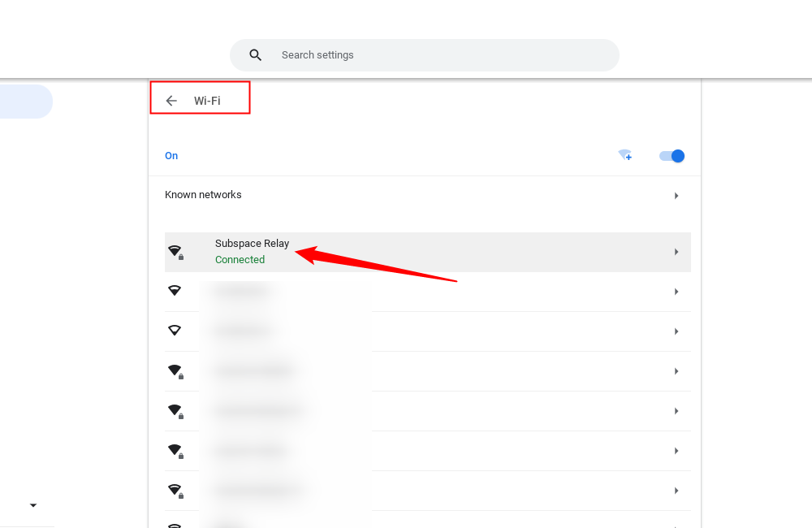The image size is (812, 528).
Task: Turn off the Wi-Fi toggle
Action: point(672,155)
